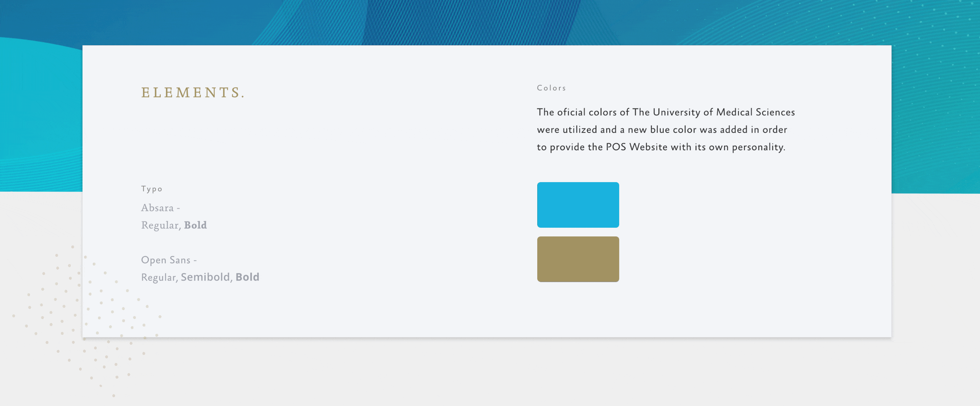The height and width of the screenshot is (406, 980).
Task: Click the Typo section label
Action: click(x=152, y=189)
